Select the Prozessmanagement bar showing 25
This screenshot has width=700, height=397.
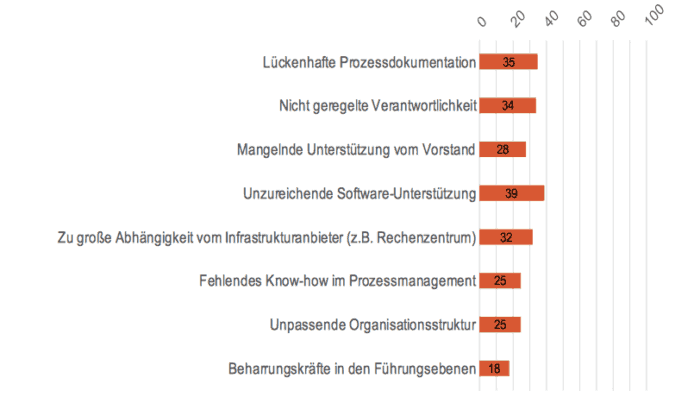(500, 281)
